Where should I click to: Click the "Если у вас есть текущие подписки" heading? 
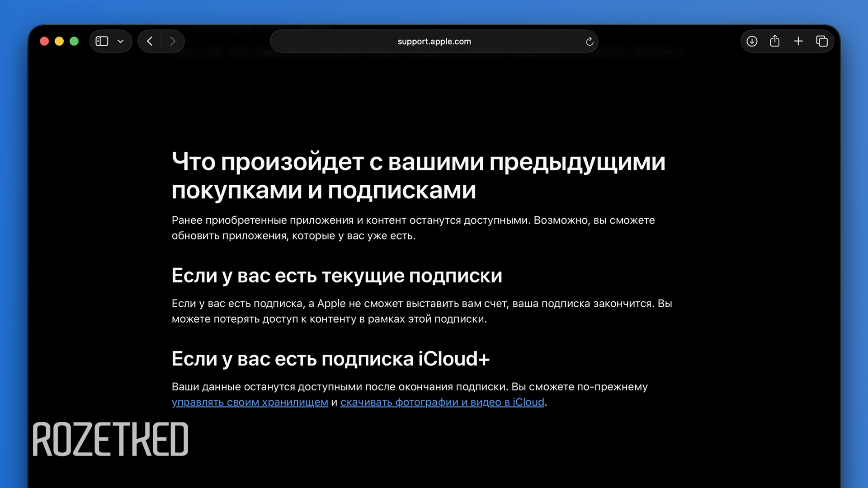tap(336, 276)
